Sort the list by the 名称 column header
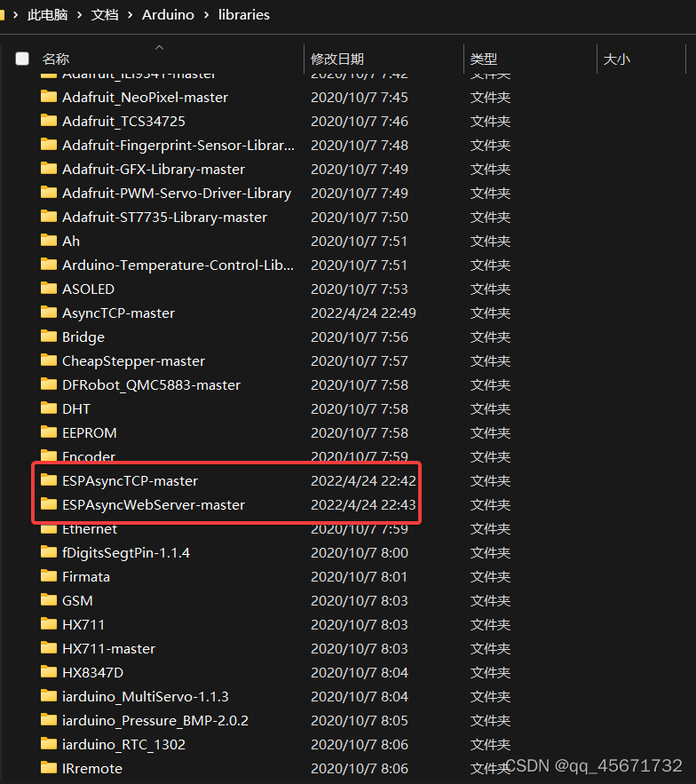Viewport: 696px width, 784px height. click(x=56, y=59)
